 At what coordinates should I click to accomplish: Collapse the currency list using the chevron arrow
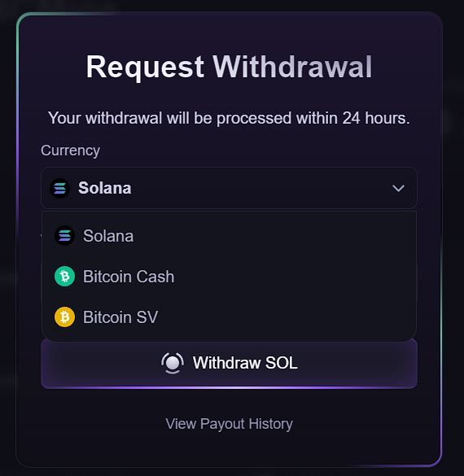click(x=398, y=188)
